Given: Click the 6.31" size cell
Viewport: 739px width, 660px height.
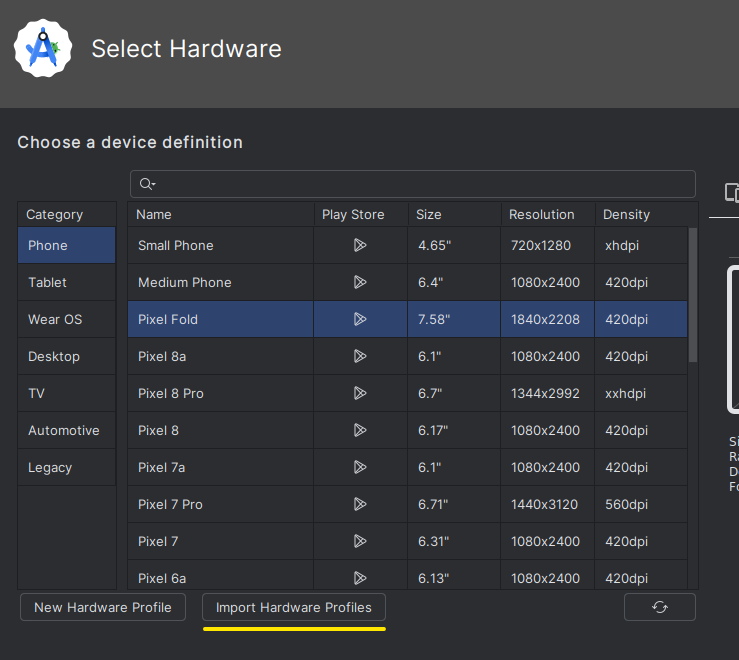Looking at the screenshot, I should click(x=454, y=541).
